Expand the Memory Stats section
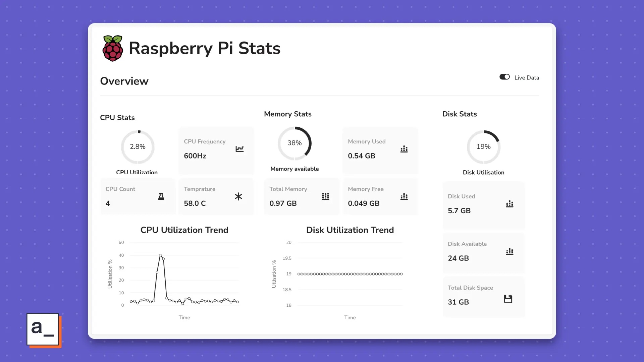The height and width of the screenshot is (362, 644). 287,114
